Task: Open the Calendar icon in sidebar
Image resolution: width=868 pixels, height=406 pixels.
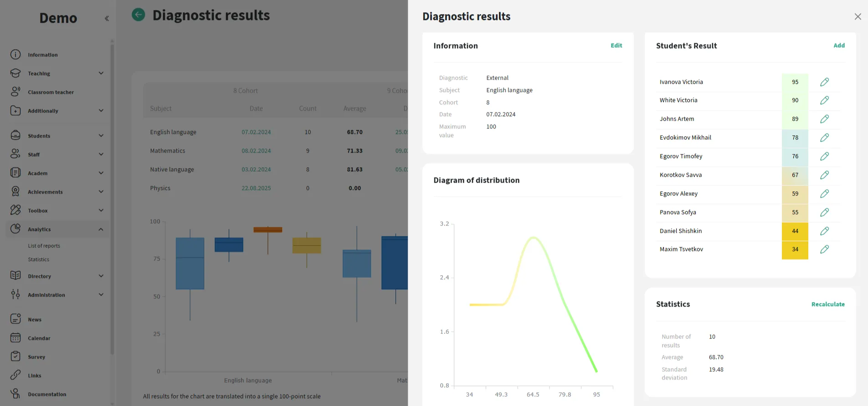Action: tap(15, 338)
